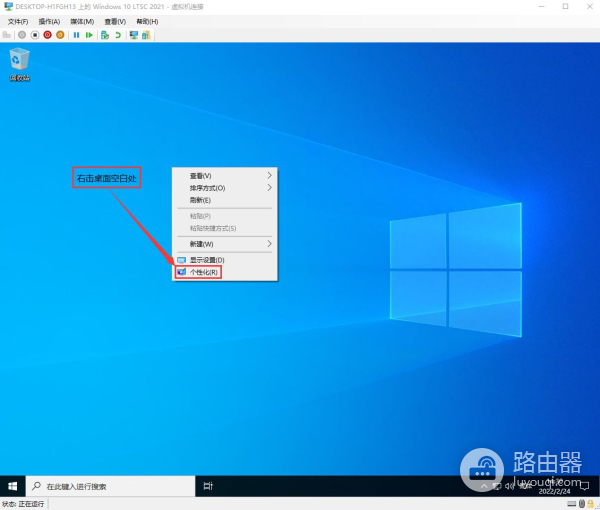Toggle enhanced session mode monitor icon
Screen dimensions: 600x510
click(x=134, y=35)
